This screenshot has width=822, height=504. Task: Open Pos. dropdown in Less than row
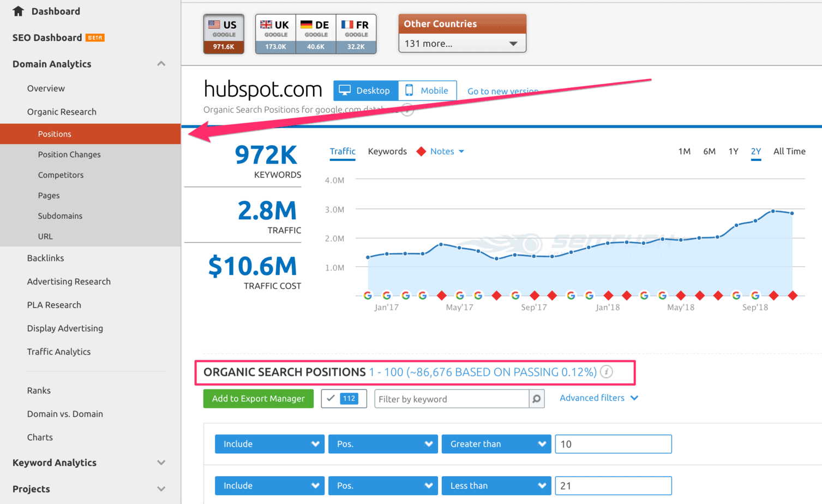[383, 485]
